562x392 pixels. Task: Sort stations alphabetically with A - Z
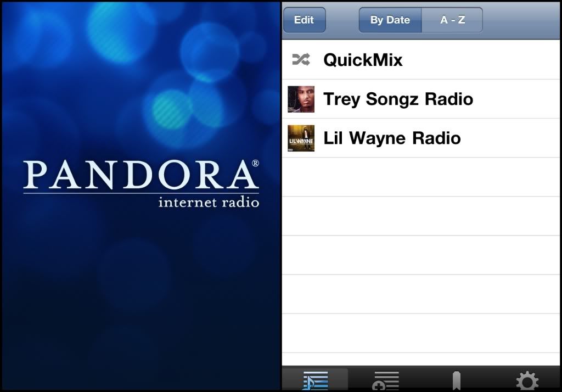(x=452, y=20)
